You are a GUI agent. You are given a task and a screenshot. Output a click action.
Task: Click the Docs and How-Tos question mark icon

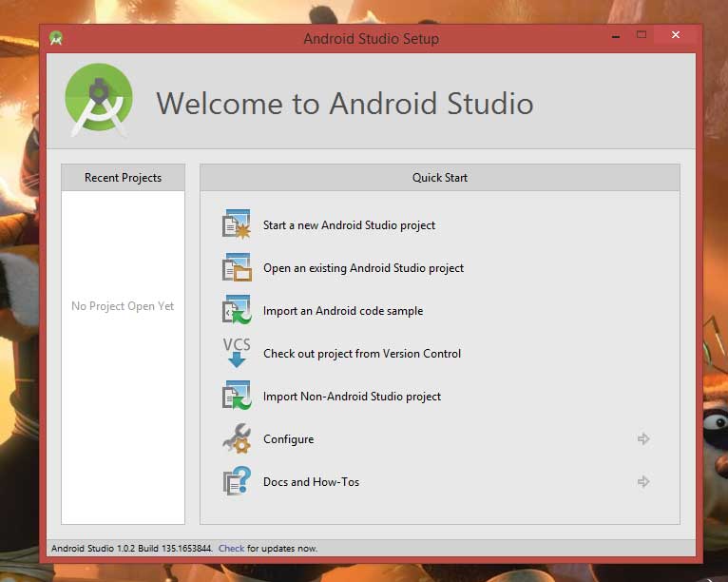click(237, 481)
